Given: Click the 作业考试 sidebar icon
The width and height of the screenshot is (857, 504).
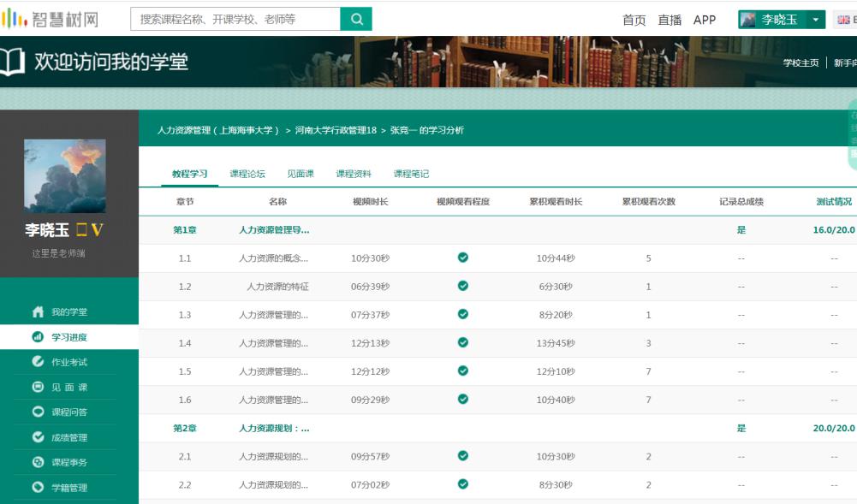Looking at the screenshot, I should [x=38, y=362].
